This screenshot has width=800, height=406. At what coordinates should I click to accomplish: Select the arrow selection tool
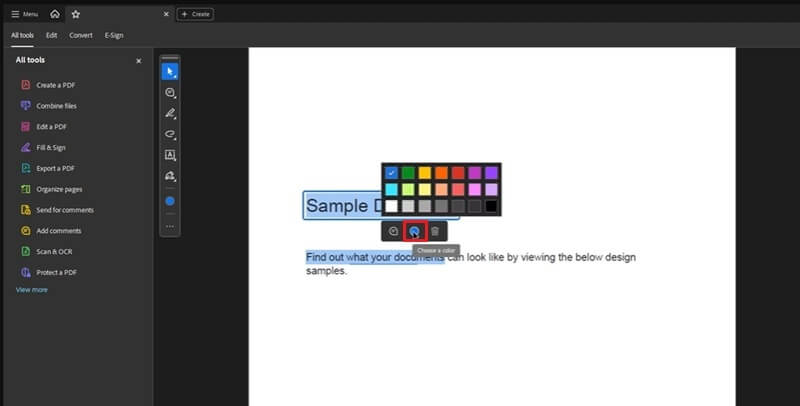pyautogui.click(x=170, y=72)
